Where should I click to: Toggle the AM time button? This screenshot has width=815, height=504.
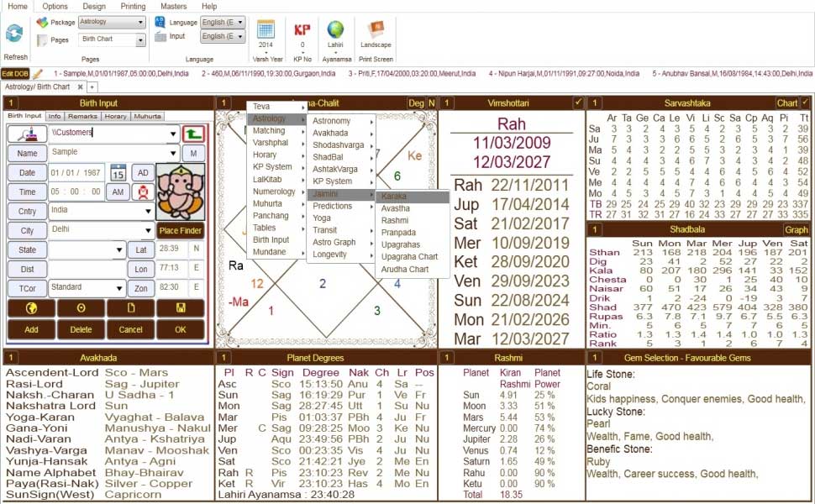[x=118, y=192]
